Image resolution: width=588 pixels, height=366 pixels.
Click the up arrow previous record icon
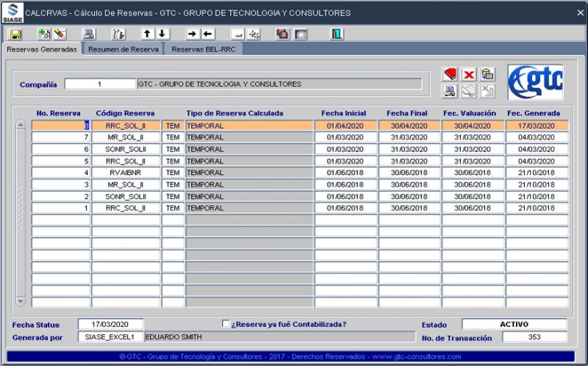click(148, 34)
